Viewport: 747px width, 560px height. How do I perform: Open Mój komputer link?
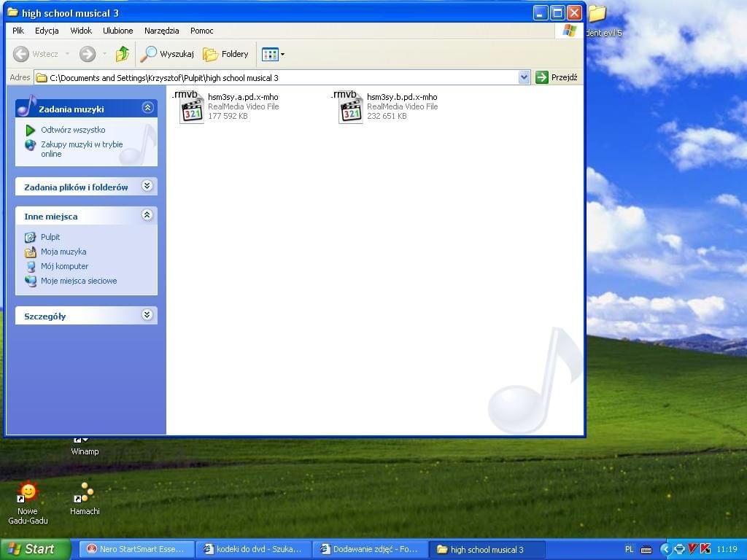pyautogui.click(x=64, y=266)
